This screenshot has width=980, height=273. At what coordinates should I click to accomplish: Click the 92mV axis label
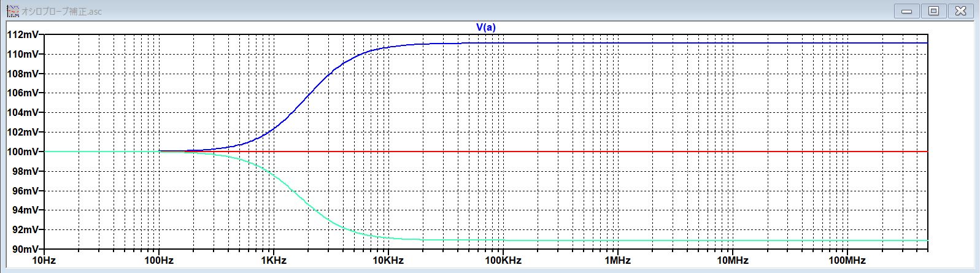[25, 229]
